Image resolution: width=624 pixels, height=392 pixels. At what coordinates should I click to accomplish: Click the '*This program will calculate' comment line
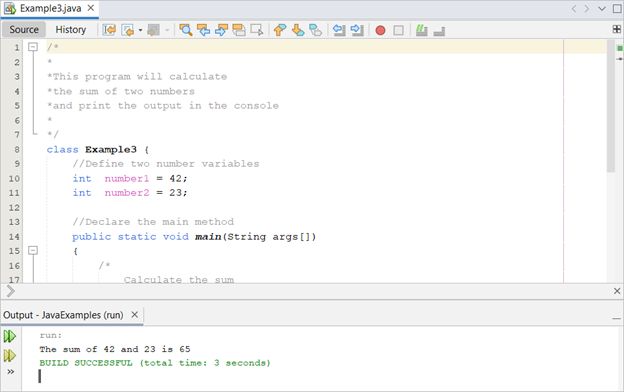[x=137, y=76]
